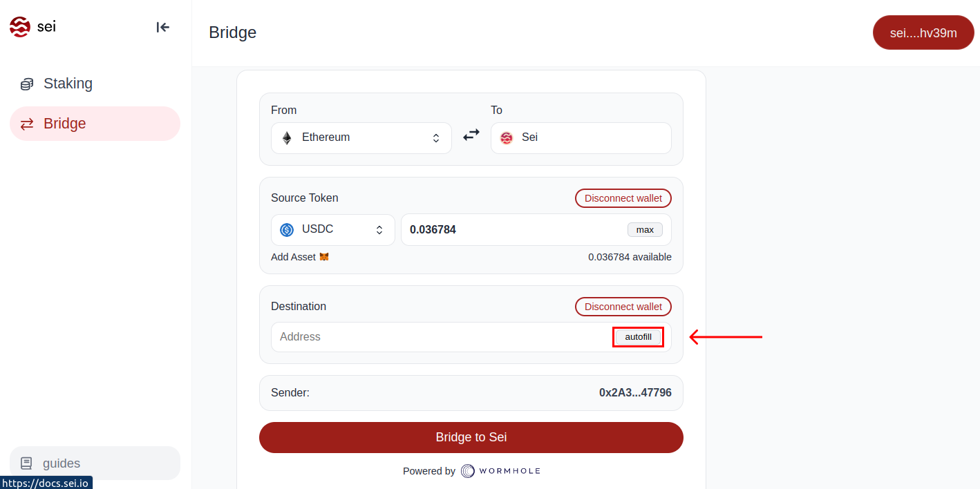980x489 pixels.
Task: Set amount with max button
Action: click(645, 230)
